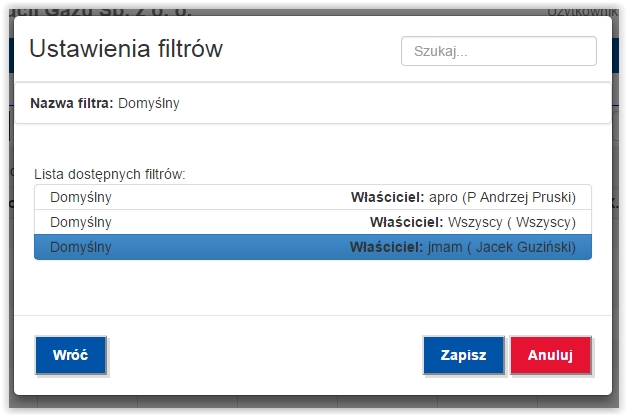627x416 pixels.
Task: Click Właściciel label in the Wszyscy row
Action: click(407, 222)
